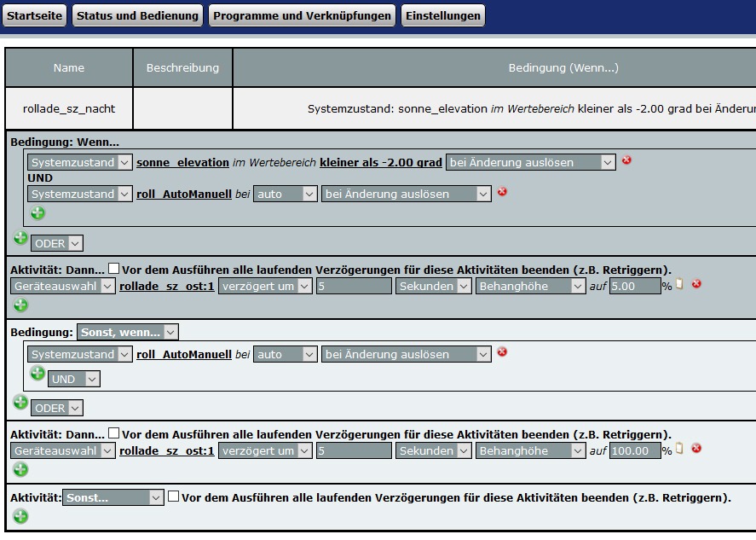
Task: Open auto dropdown in Wenn... block
Action: (x=286, y=194)
